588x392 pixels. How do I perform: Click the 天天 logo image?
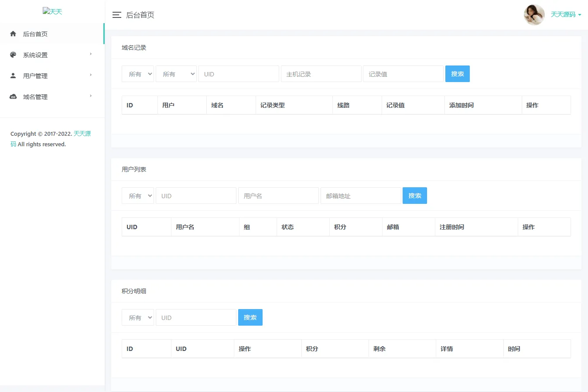coord(52,11)
